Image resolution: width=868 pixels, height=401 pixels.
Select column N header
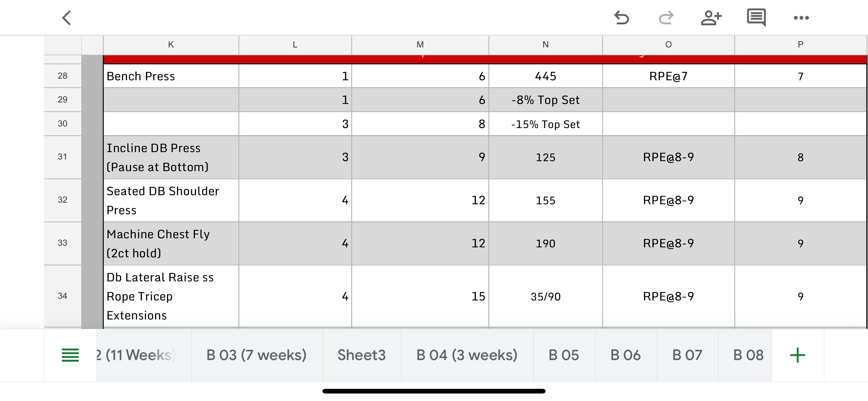[545, 45]
